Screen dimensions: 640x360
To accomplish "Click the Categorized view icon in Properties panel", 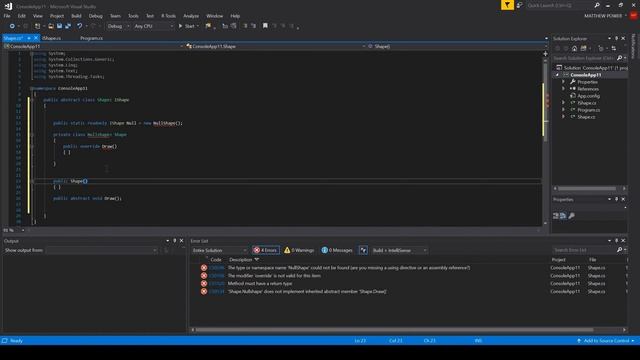I will pyautogui.click(x=556, y=216).
